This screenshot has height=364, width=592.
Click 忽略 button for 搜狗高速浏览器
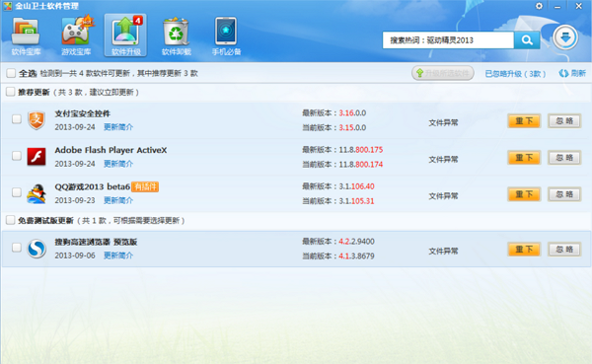564,250
